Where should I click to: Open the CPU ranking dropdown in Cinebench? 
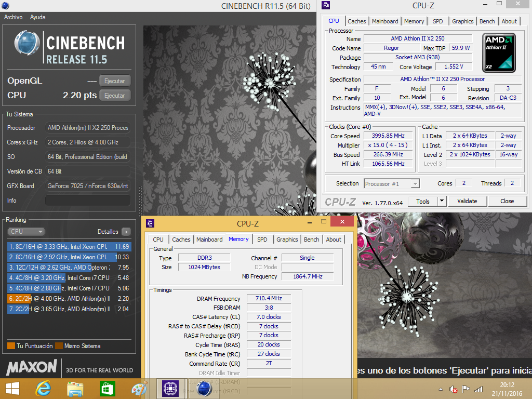coord(26,231)
